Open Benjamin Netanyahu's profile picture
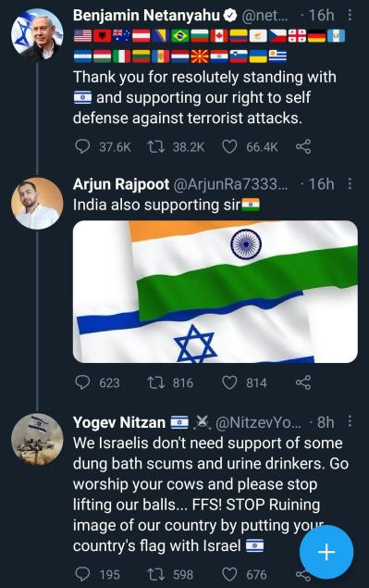Screen dimensions: 369x588 pos(37,34)
